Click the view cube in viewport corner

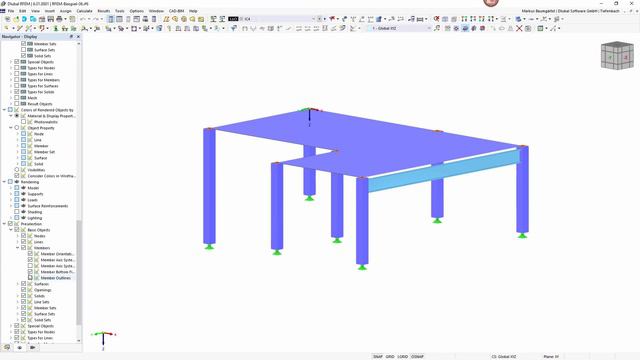[617, 56]
